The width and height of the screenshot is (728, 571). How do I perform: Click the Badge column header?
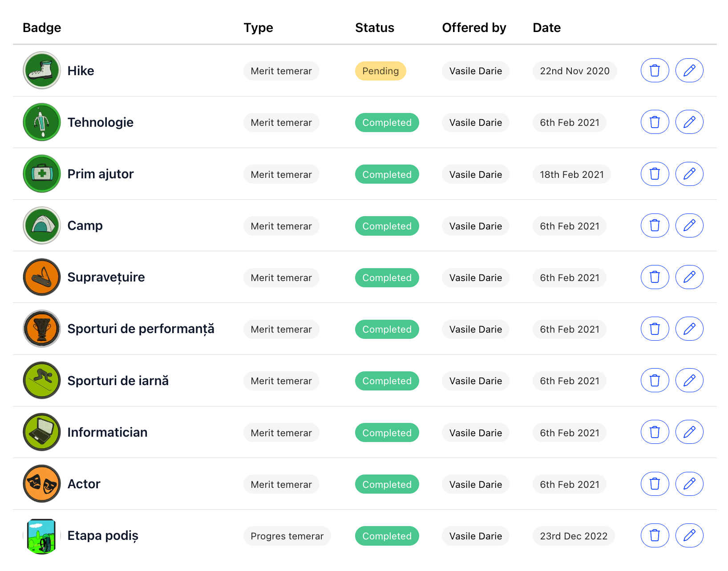(x=42, y=28)
